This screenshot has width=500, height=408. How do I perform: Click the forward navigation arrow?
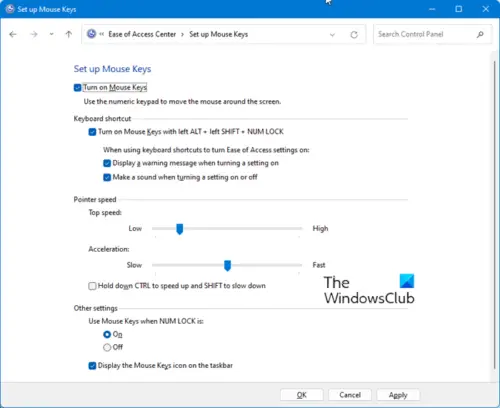click(x=34, y=34)
